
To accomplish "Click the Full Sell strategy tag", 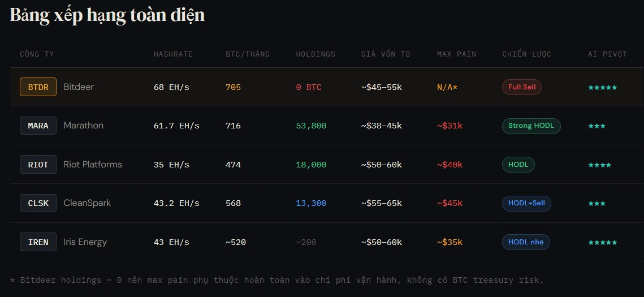I will 521,87.
